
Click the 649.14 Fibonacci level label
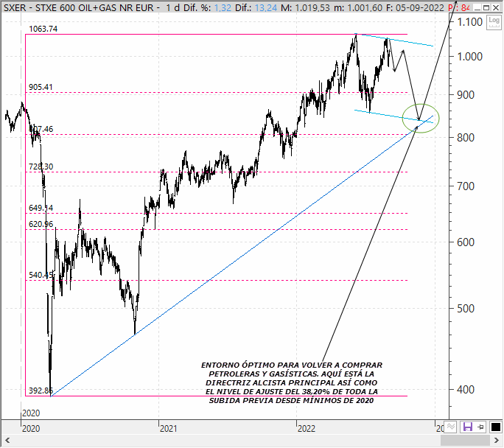41,208
